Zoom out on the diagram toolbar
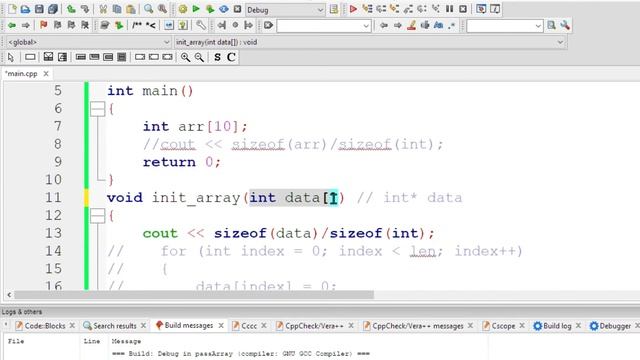Viewport: 640px width, 360px height. 199,57
